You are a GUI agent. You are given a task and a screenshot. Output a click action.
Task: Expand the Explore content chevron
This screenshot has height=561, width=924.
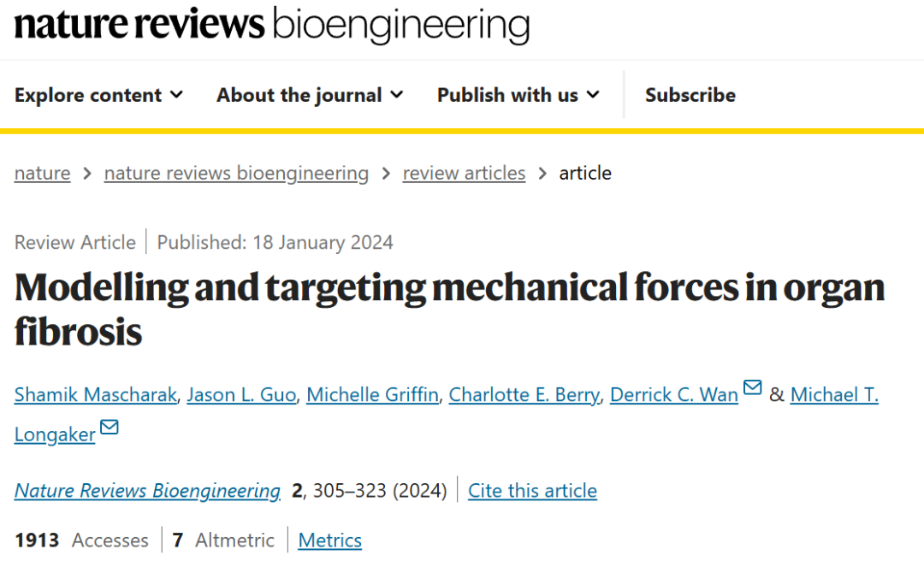point(176,95)
